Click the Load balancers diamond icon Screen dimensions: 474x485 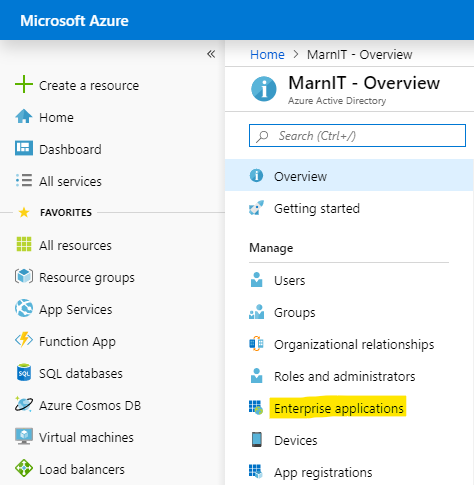point(24,468)
